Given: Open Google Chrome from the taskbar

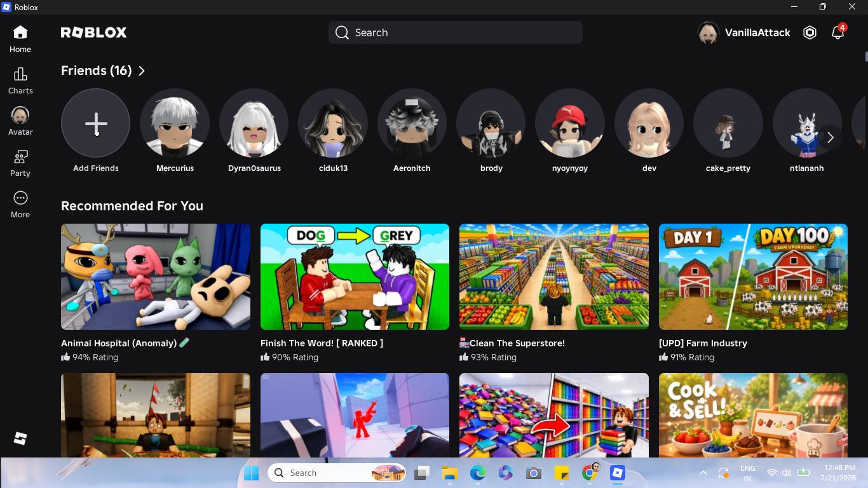Looking at the screenshot, I should 590,473.
